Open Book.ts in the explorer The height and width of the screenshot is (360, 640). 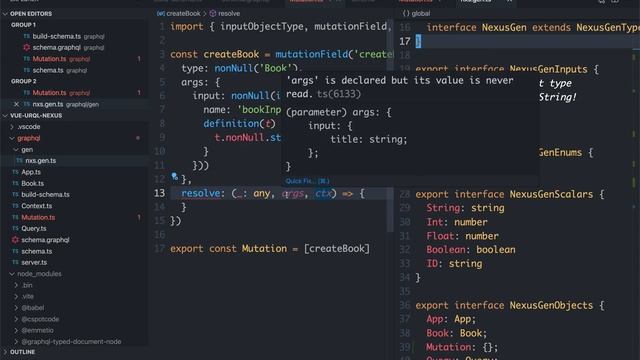[33, 184]
